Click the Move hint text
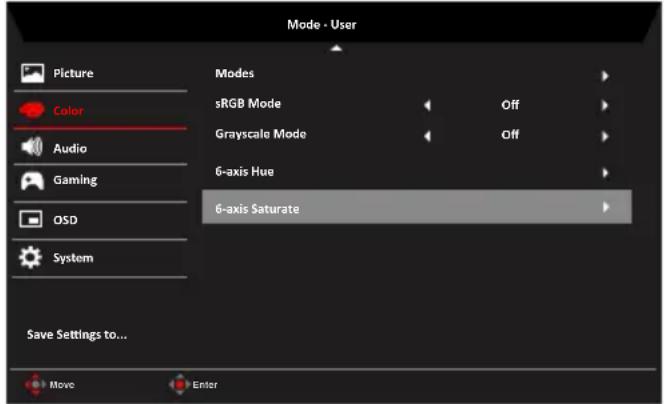The height and width of the screenshot is (404, 664). (62, 385)
